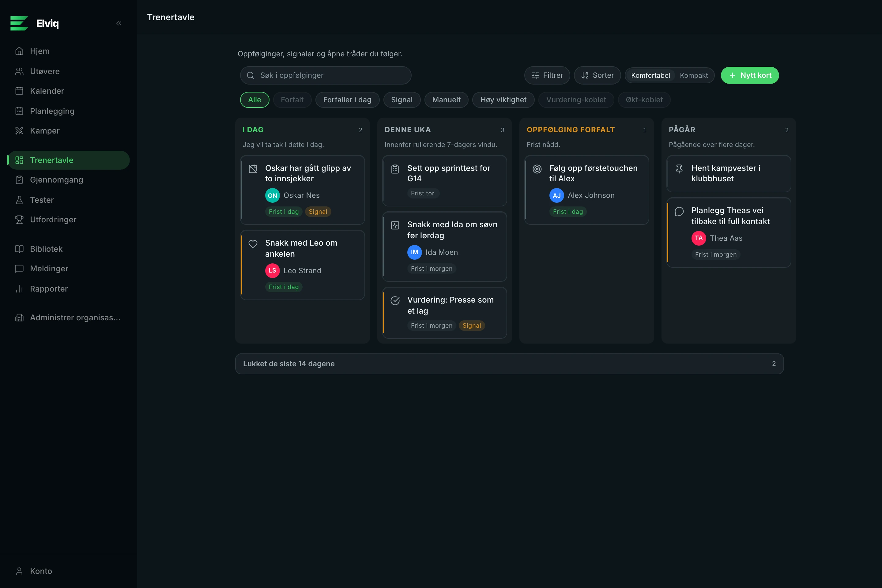
Task: Open card Sett opp sprinttest for G14
Action: coord(444,181)
